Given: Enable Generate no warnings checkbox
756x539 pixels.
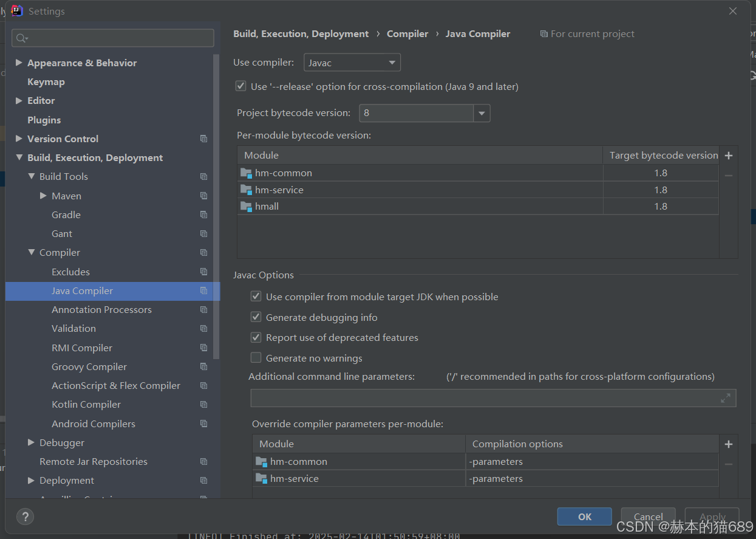Looking at the screenshot, I should click(256, 358).
